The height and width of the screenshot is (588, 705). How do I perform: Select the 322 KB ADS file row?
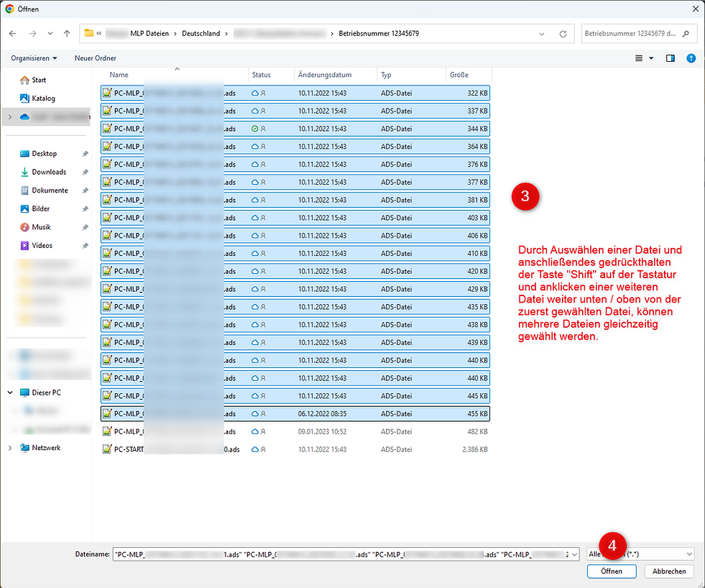pyautogui.click(x=295, y=93)
